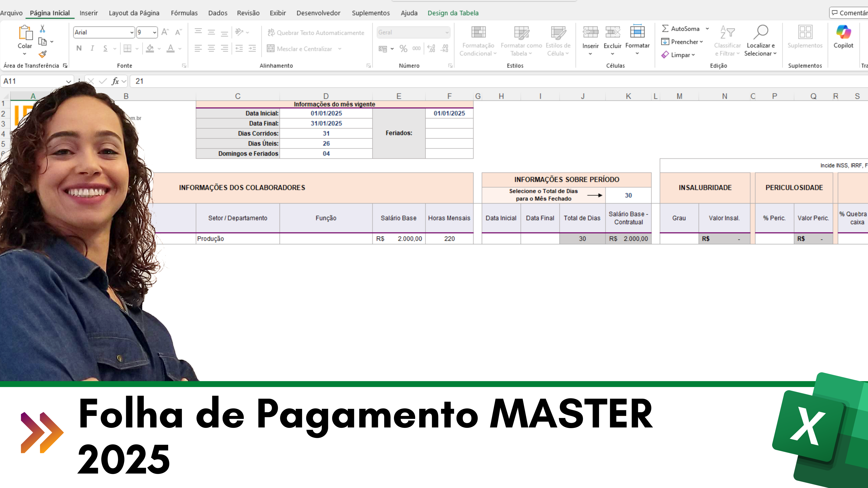Click the align top icon
Viewport: 868px width, 488px height.
pyautogui.click(x=198, y=32)
